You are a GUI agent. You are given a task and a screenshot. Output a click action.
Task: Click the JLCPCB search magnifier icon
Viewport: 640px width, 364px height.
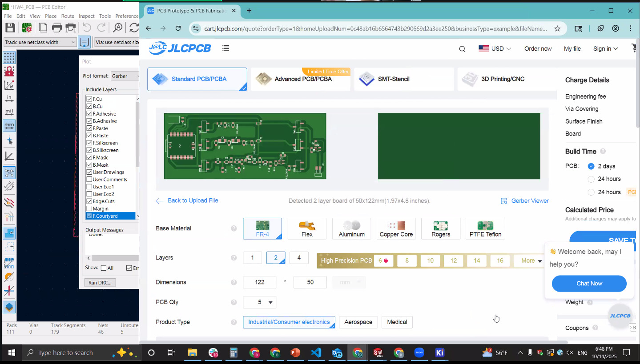462,49
